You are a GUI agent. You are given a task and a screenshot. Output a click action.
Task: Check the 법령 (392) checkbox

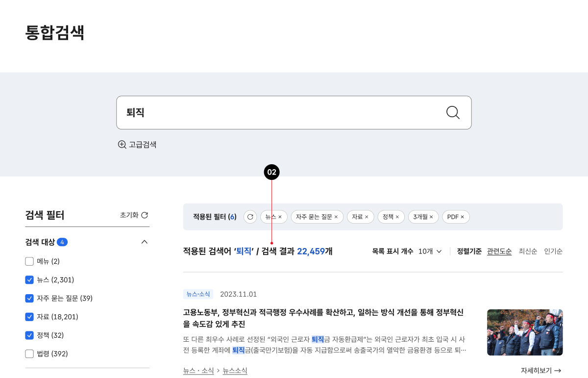click(x=29, y=353)
